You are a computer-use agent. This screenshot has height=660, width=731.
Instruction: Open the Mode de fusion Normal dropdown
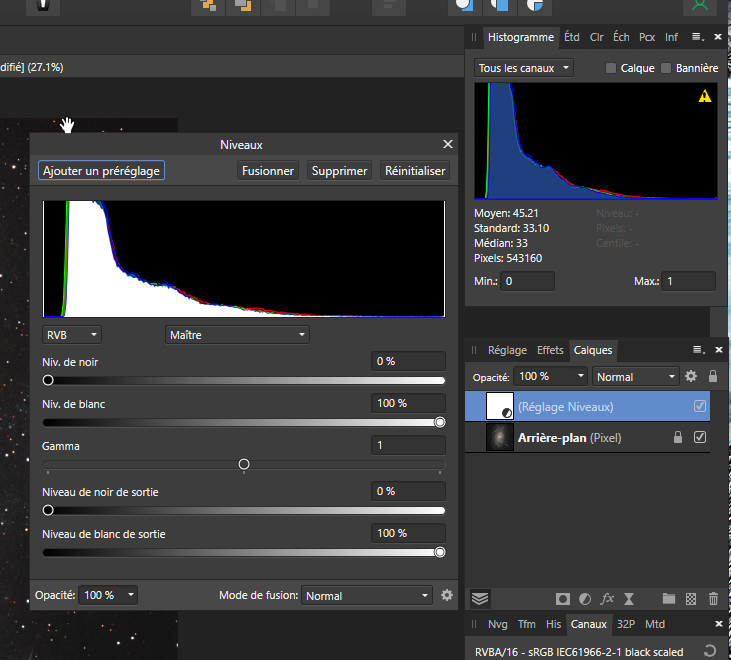[x=366, y=596]
